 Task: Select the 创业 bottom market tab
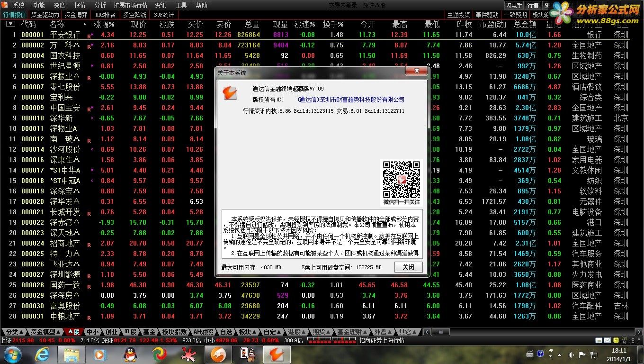tap(111, 332)
